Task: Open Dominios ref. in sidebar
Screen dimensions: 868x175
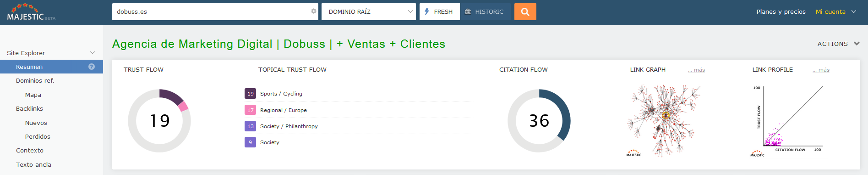Action: coord(35,81)
